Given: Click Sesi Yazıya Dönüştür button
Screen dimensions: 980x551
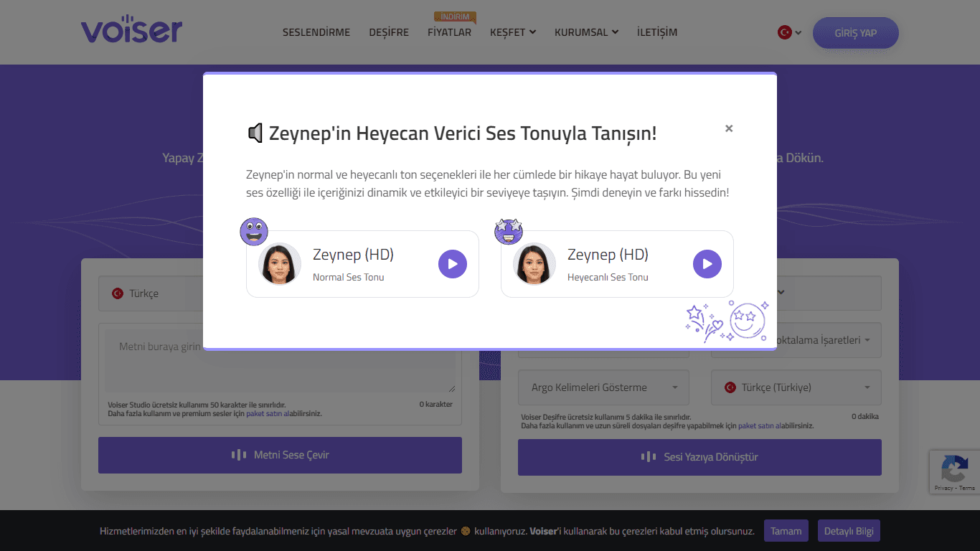Looking at the screenshot, I should point(699,457).
